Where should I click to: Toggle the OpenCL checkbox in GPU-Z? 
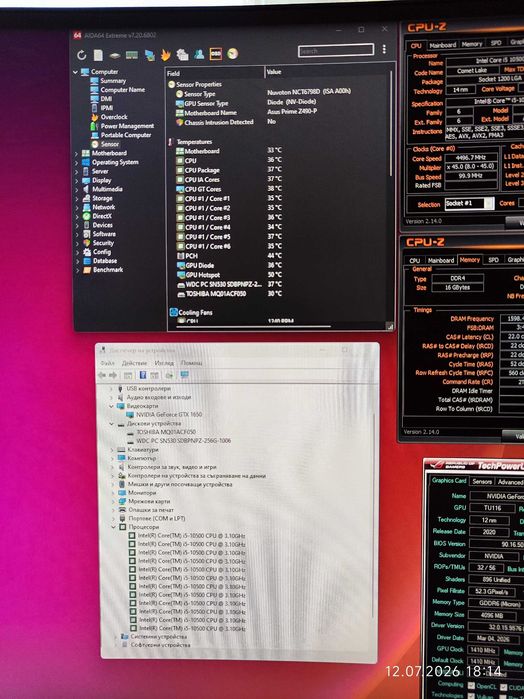pos(471,686)
